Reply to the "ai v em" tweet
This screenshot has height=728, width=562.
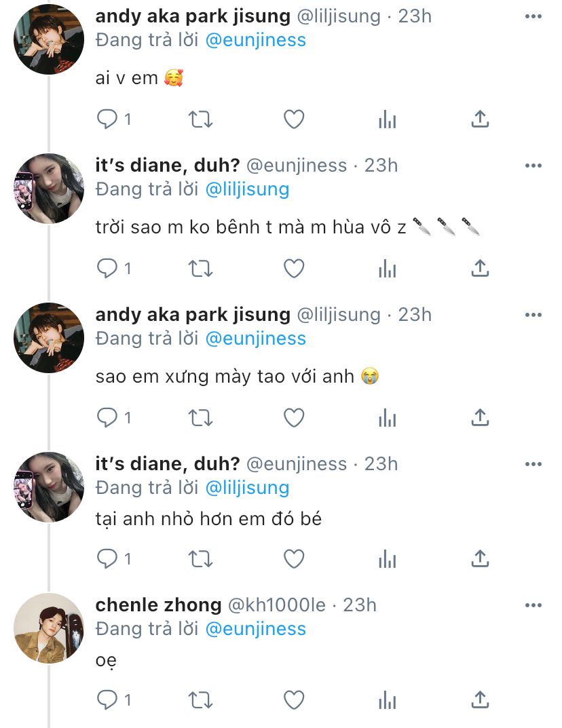click(x=107, y=119)
